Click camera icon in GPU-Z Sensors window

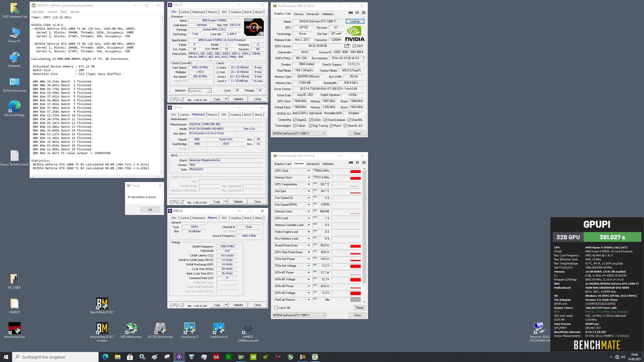coord(351,162)
